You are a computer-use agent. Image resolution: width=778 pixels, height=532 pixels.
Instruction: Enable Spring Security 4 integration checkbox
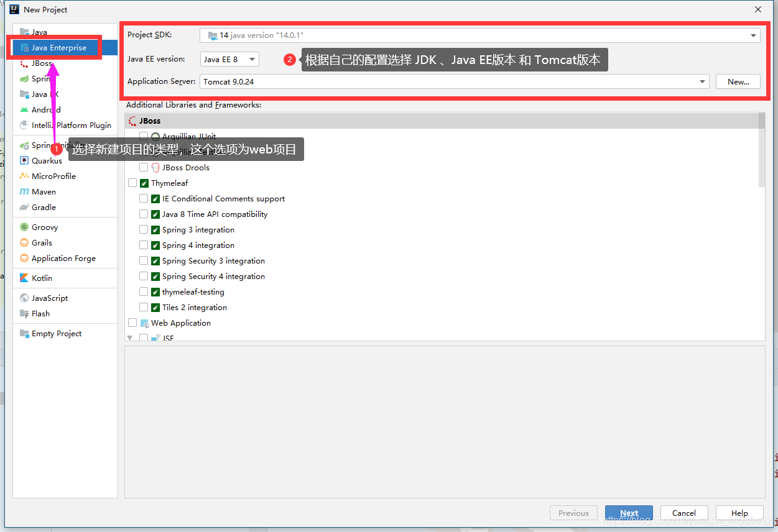144,277
